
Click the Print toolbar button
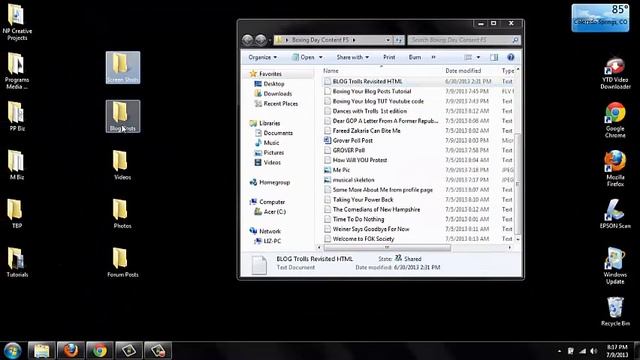tap(389, 58)
